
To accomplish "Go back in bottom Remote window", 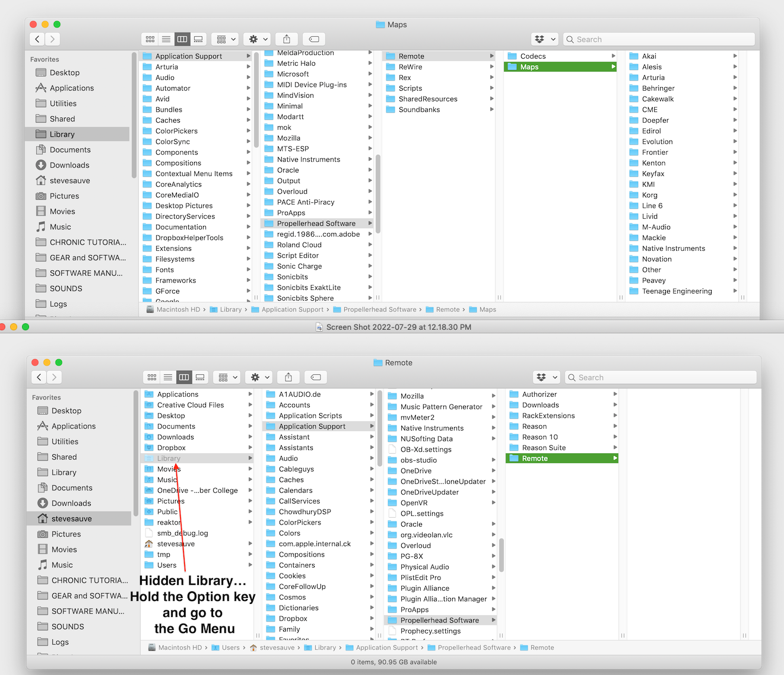I will point(39,377).
